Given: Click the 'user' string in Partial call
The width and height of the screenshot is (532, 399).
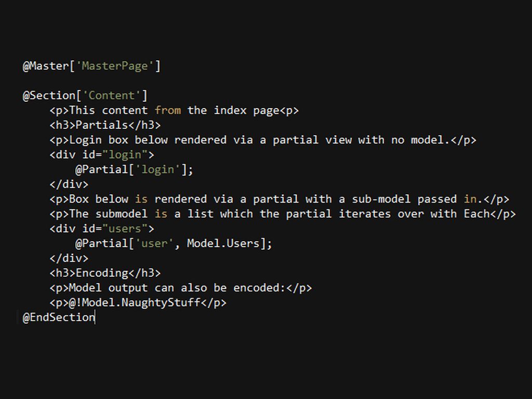Looking at the screenshot, I should click(154, 243).
